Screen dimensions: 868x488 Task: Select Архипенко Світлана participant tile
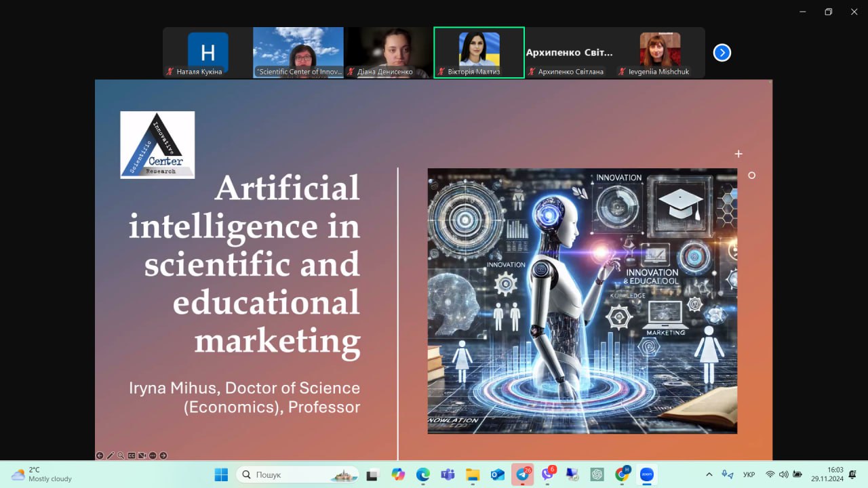(x=570, y=53)
